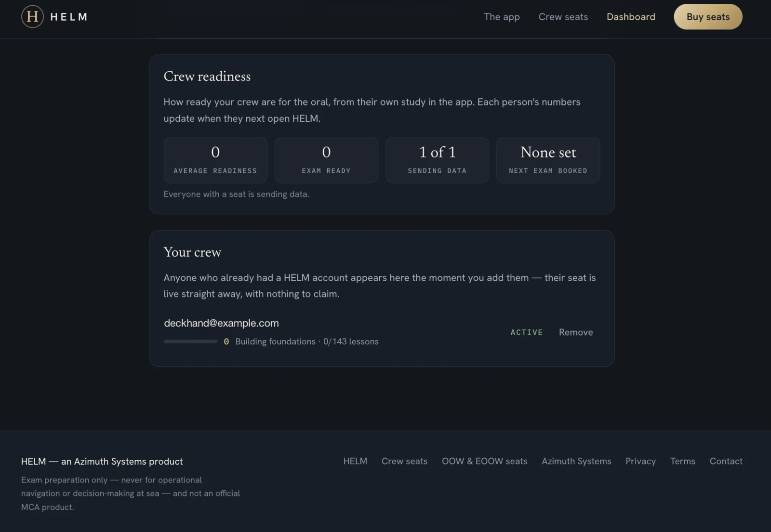Click 'Building foundations · 0/143 lessons' text
The width and height of the screenshot is (771, 532).
point(307,341)
